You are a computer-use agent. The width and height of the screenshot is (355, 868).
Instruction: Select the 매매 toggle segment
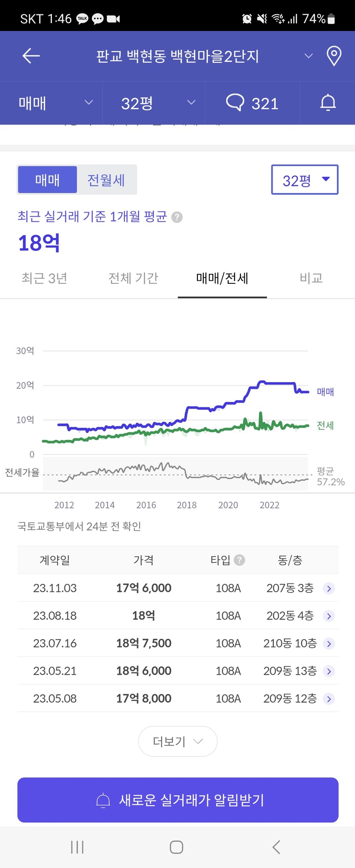(x=47, y=180)
